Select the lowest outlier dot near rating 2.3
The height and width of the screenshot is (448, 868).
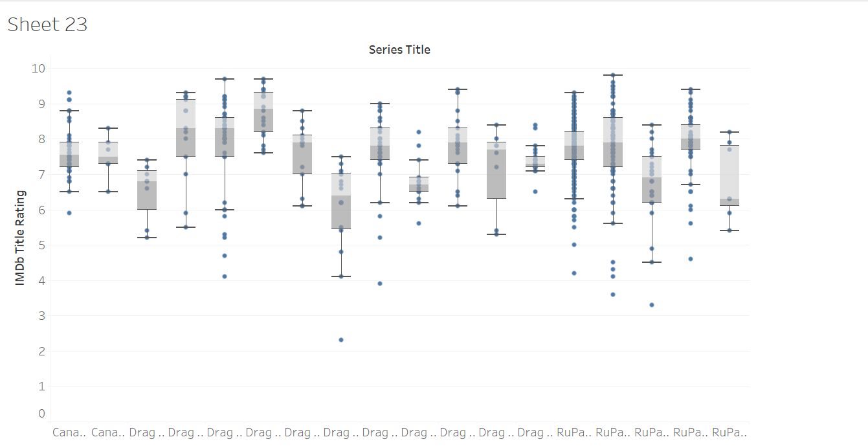(x=341, y=340)
